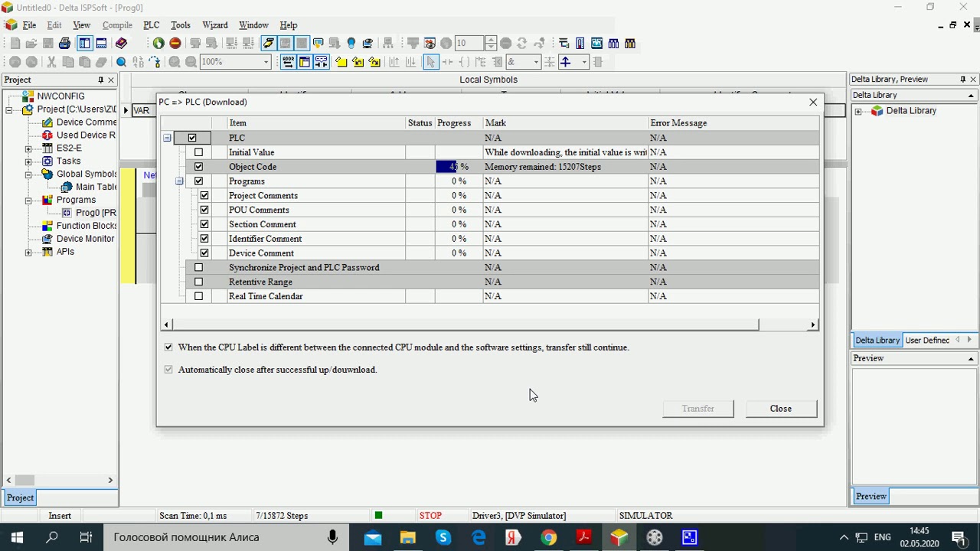Toggle the PLC row checkbox

click(x=192, y=138)
